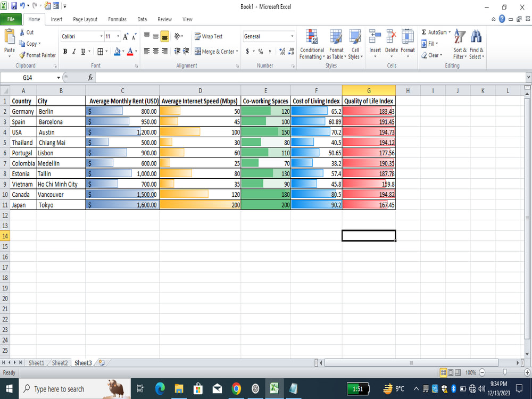This screenshot has height=399, width=532.
Task: Click the red Font Color A
Action: pyautogui.click(x=130, y=52)
